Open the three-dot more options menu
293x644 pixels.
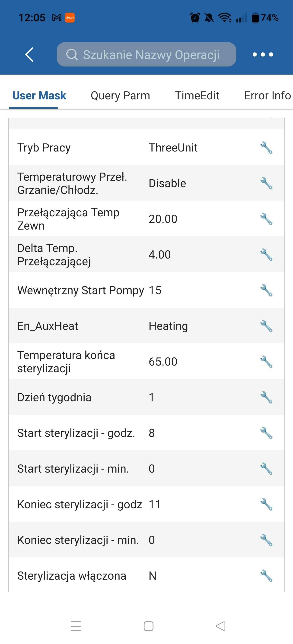(x=263, y=54)
